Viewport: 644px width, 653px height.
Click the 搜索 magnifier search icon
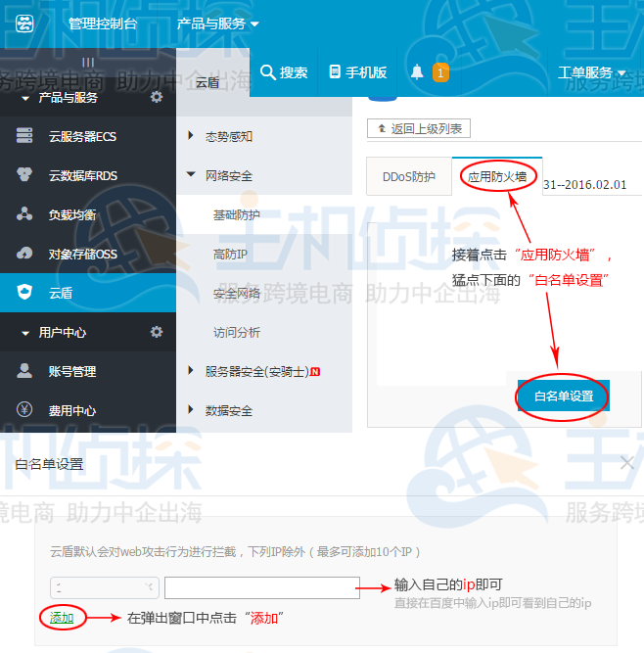[267, 72]
